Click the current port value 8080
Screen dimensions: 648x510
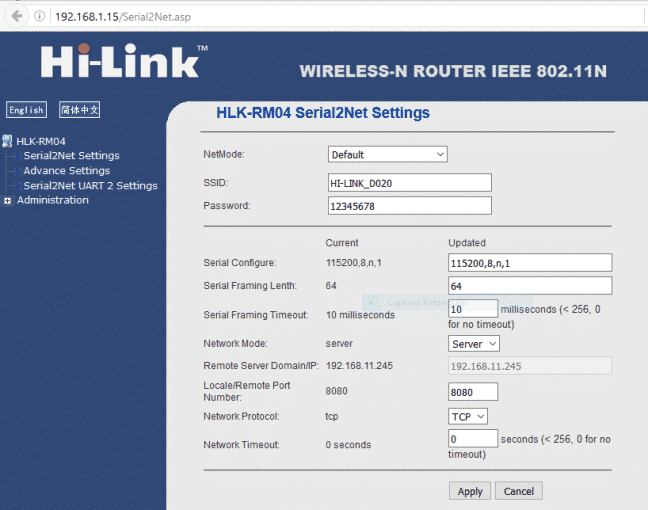coord(336,391)
